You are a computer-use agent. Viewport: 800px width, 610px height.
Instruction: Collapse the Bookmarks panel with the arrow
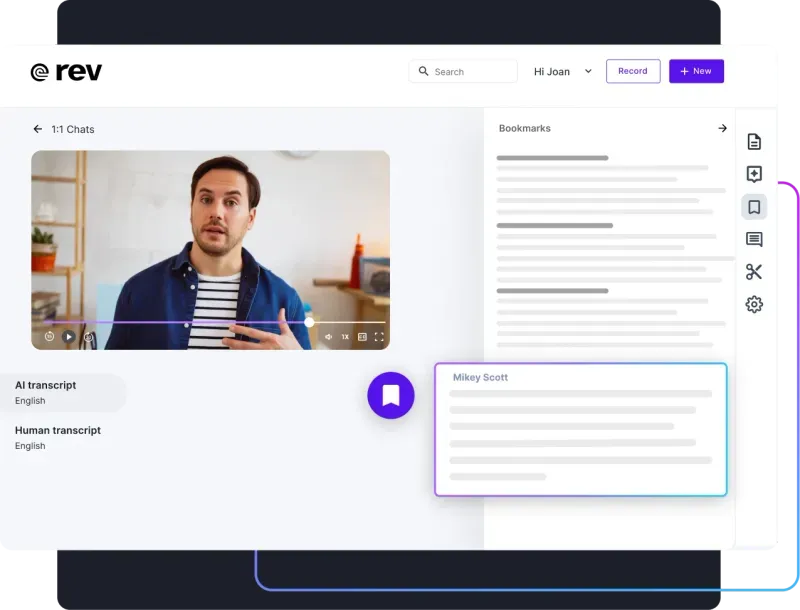click(722, 128)
